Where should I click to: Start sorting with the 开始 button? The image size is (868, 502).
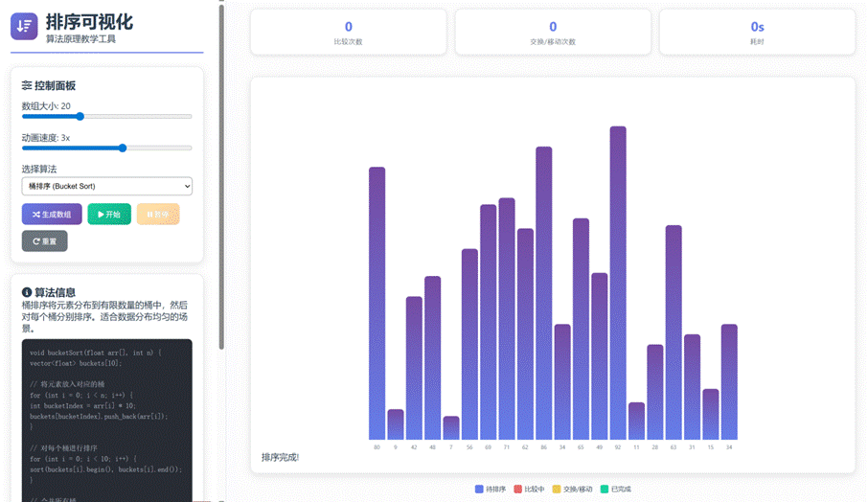coord(109,215)
